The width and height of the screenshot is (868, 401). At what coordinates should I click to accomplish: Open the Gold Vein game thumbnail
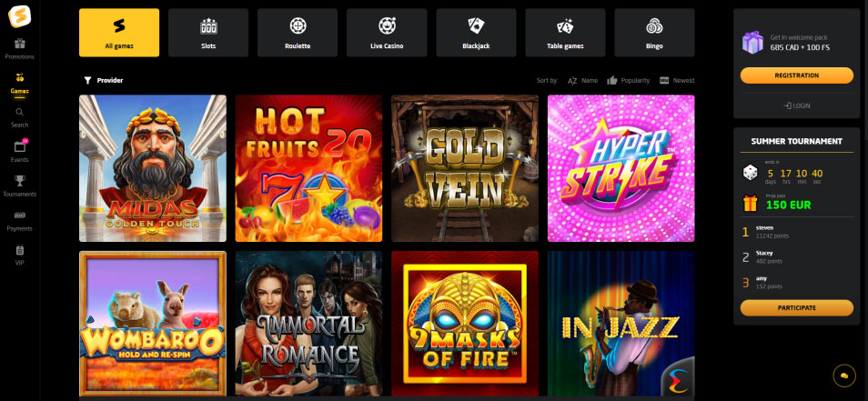point(465,168)
